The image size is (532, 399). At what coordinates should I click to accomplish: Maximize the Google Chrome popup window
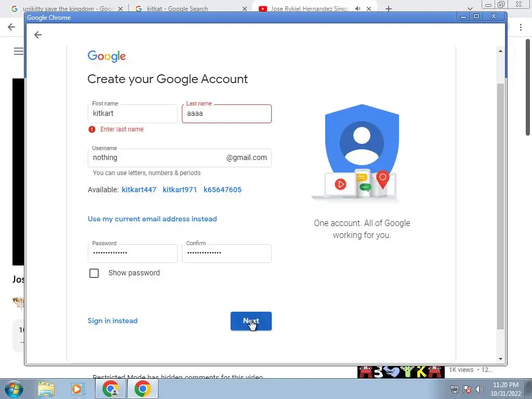(476, 16)
